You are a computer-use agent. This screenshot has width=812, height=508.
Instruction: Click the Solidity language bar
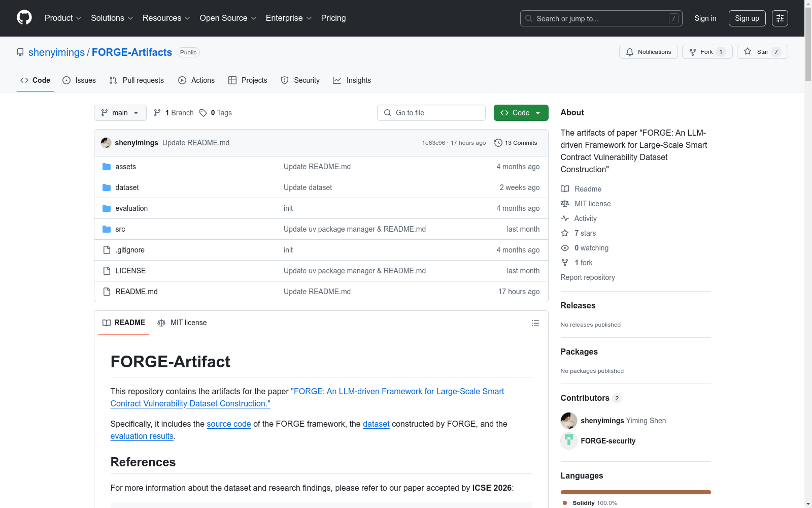635,492
